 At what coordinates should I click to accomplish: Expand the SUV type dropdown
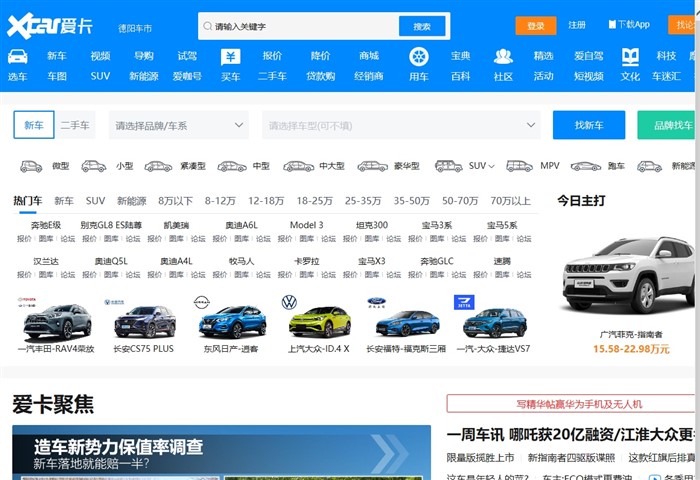482,166
